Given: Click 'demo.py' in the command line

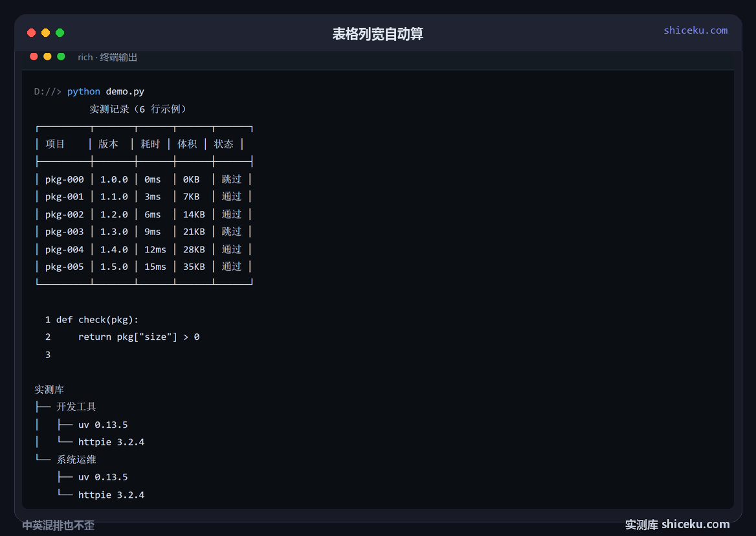Looking at the screenshot, I should click(125, 91).
